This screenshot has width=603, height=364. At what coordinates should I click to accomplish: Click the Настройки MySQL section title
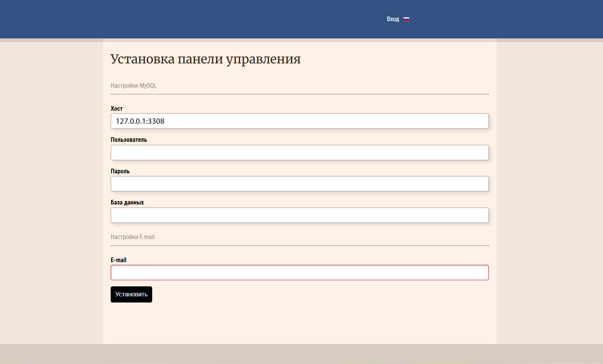(133, 86)
